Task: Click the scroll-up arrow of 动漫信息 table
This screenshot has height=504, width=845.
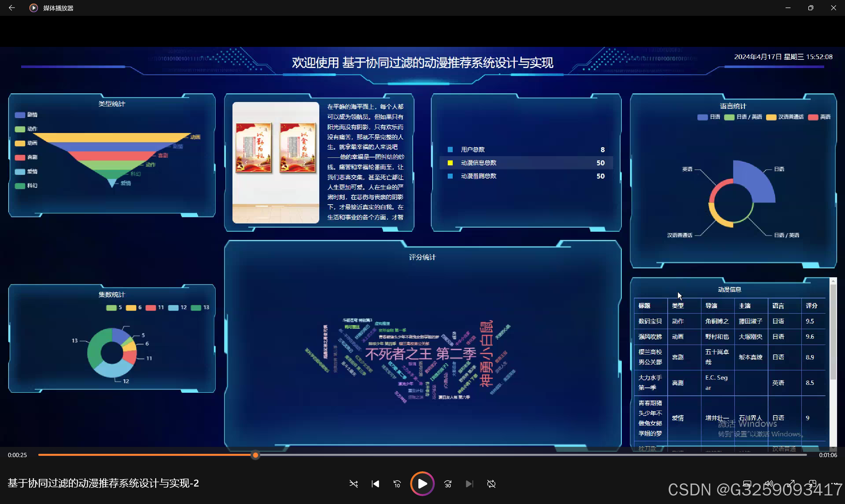Action: pos(833,281)
